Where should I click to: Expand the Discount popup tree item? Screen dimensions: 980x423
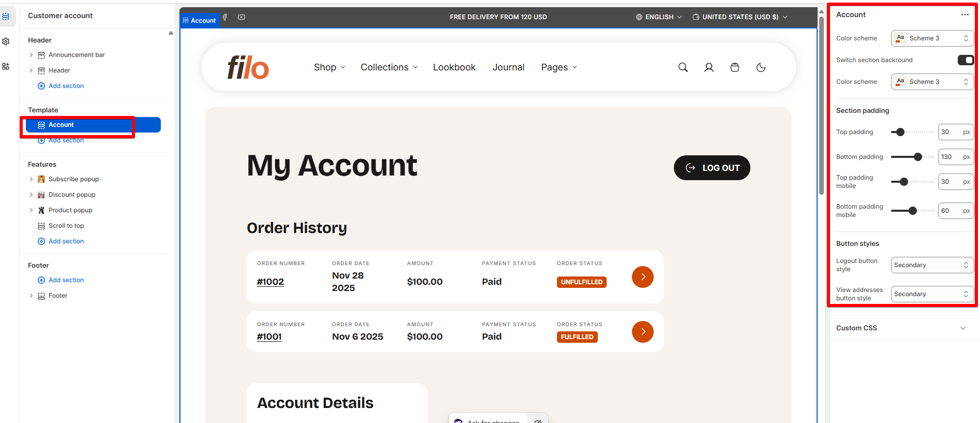[x=31, y=195]
